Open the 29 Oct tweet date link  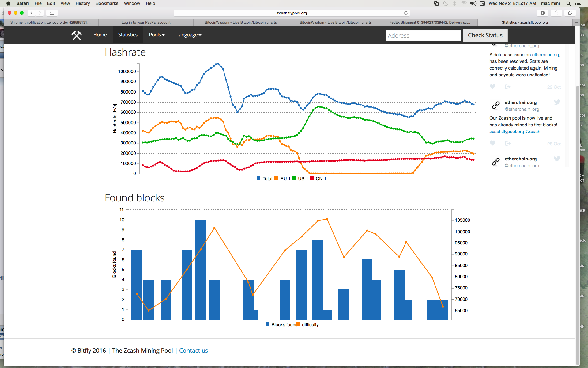click(x=554, y=87)
